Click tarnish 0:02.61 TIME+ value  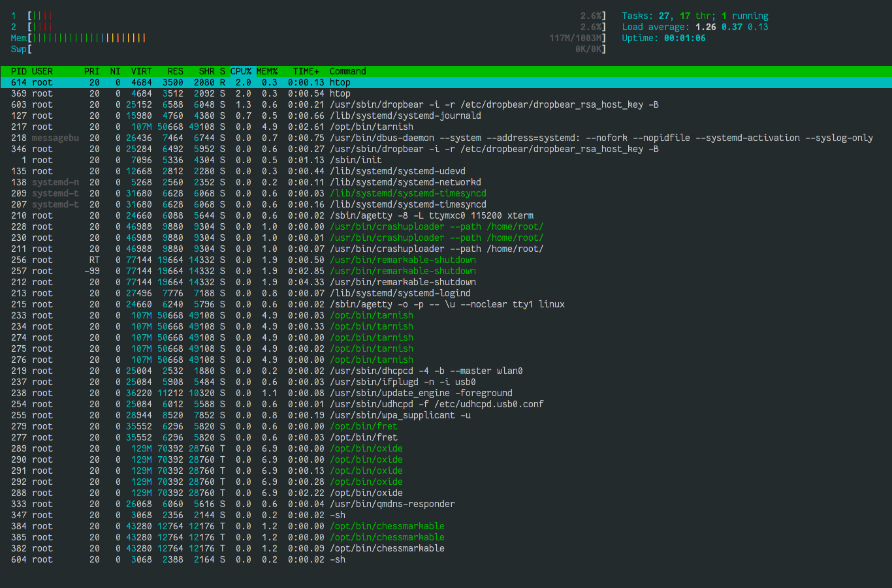306,127
